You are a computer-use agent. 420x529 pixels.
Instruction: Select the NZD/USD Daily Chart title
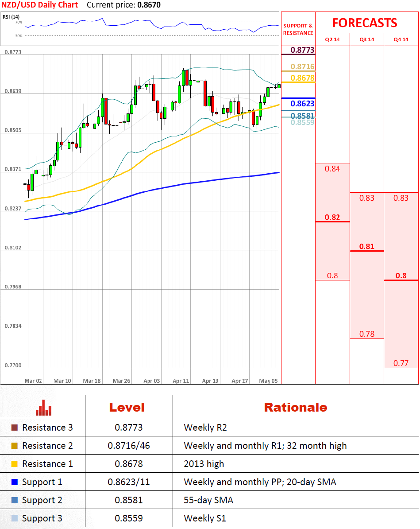coord(40,5)
